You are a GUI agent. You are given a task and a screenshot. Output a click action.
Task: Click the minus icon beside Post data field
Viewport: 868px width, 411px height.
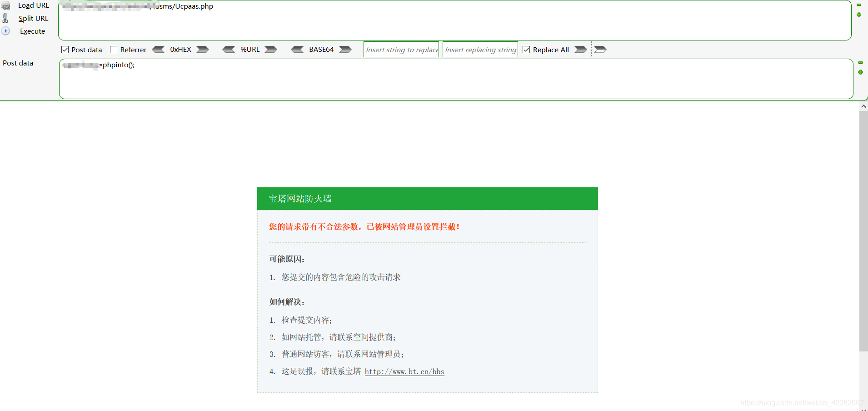click(860, 63)
